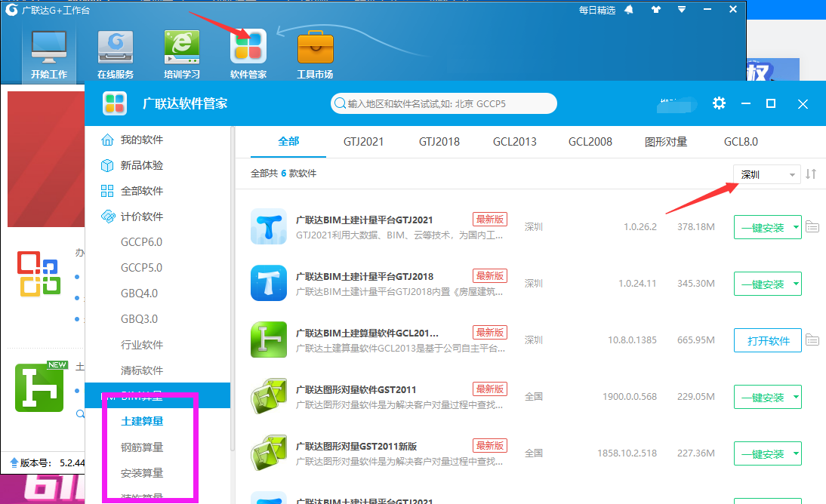Expand install options arrow for GTJ2021
This screenshot has width=826, height=504.
click(796, 227)
